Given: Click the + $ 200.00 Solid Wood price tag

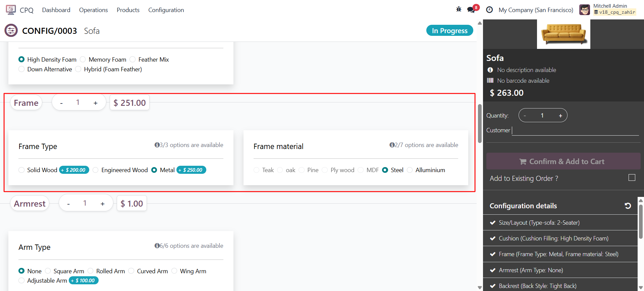Looking at the screenshot, I should coord(74,170).
